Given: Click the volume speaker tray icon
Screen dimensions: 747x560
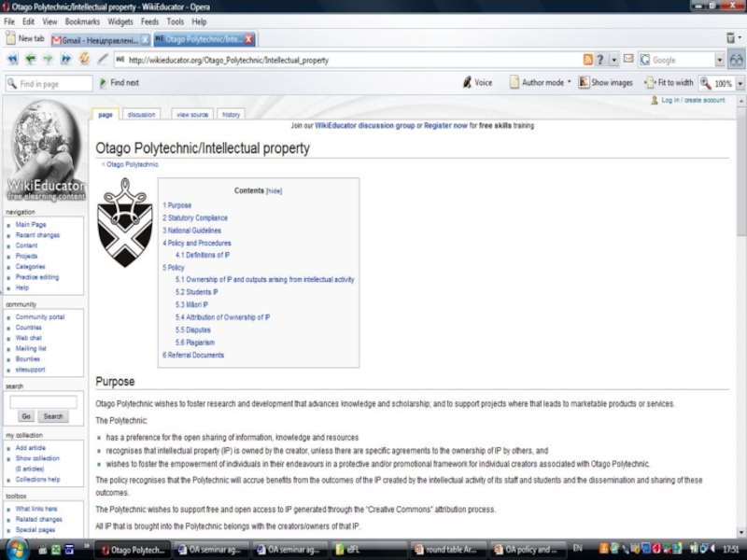Looking at the screenshot, I should [x=712, y=549].
